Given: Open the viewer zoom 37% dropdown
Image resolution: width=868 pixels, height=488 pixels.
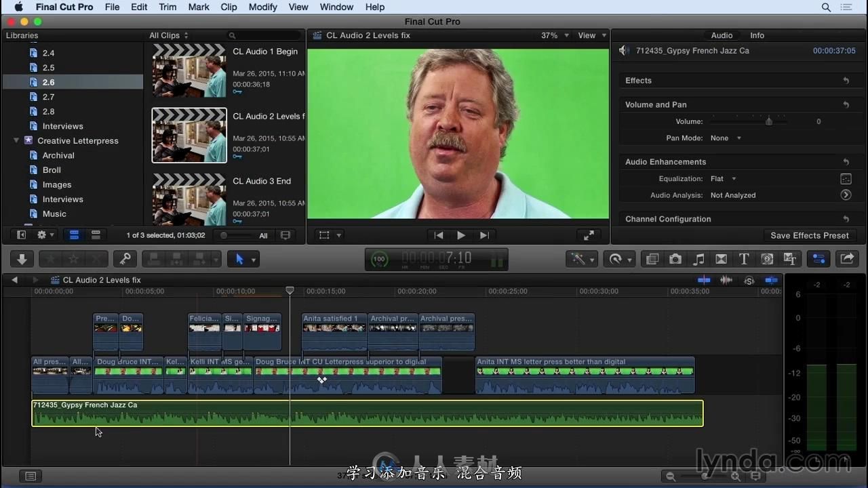Looking at the screenshot, I should 555,35.
